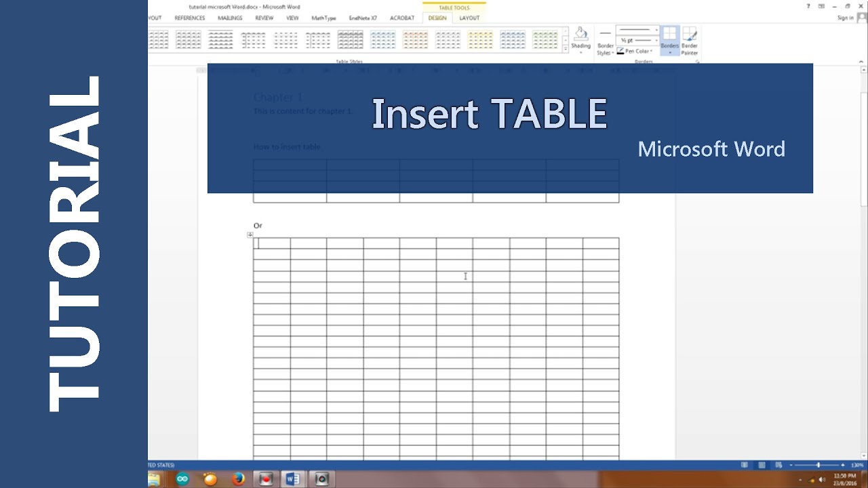Image resolution: width=868 pixels, height=488 pixels.
Task: Open Firefox from the taskbar
Action: click(238, 479)
